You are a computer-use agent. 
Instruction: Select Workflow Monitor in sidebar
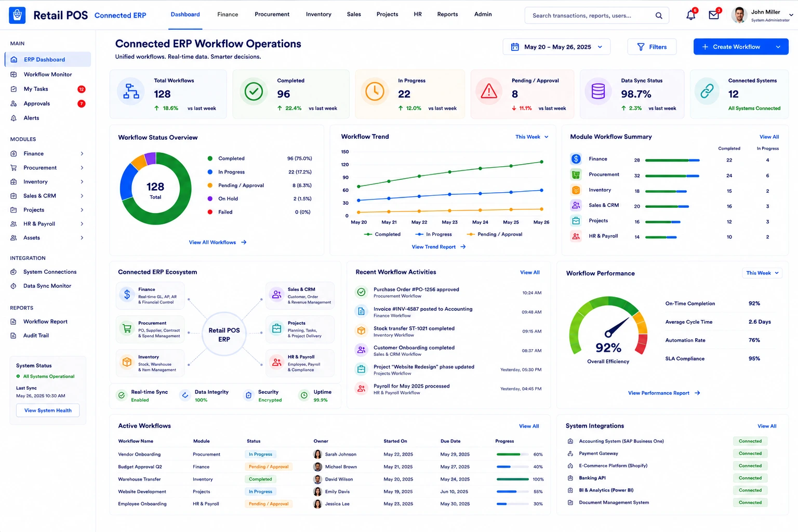tap(48, 74)
